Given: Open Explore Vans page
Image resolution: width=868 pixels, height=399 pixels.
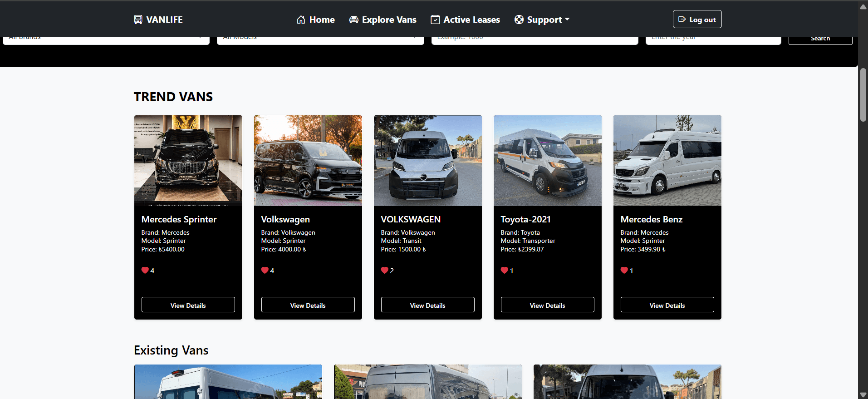Looking at the screenshot, I should 383,20.
